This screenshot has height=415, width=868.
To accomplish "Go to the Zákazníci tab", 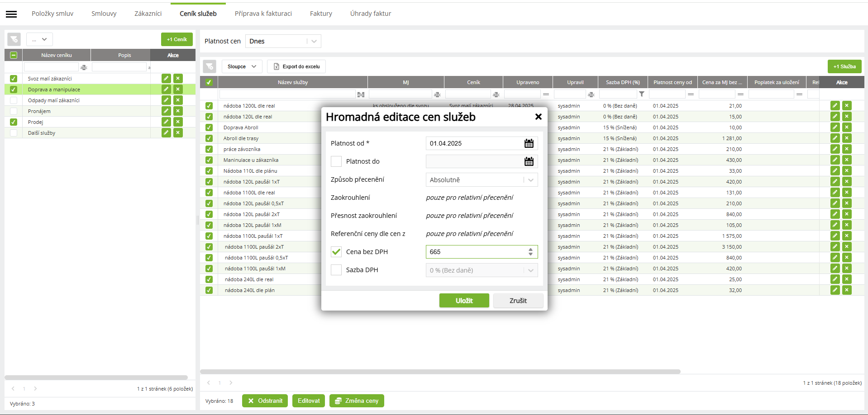I will 148,14.
